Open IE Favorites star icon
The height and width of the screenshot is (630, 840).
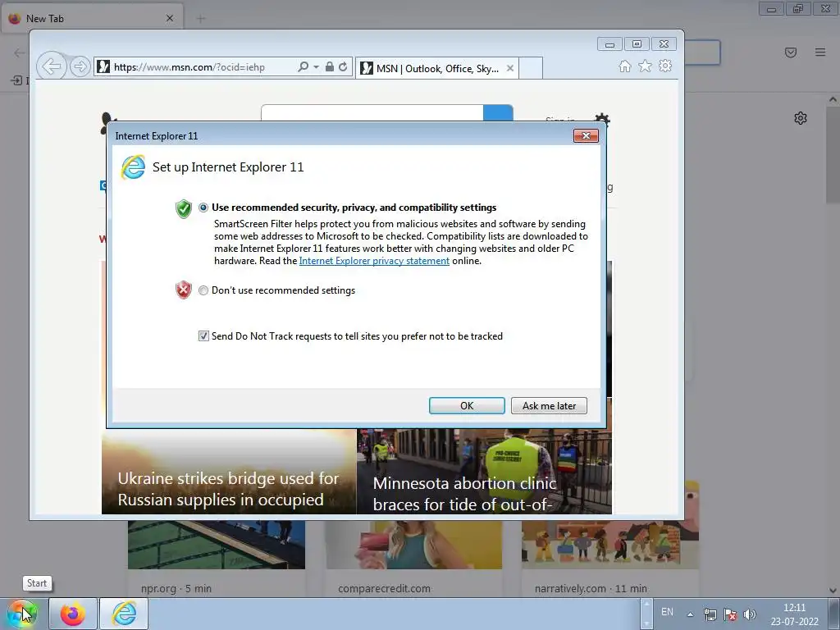coord(645,66)
